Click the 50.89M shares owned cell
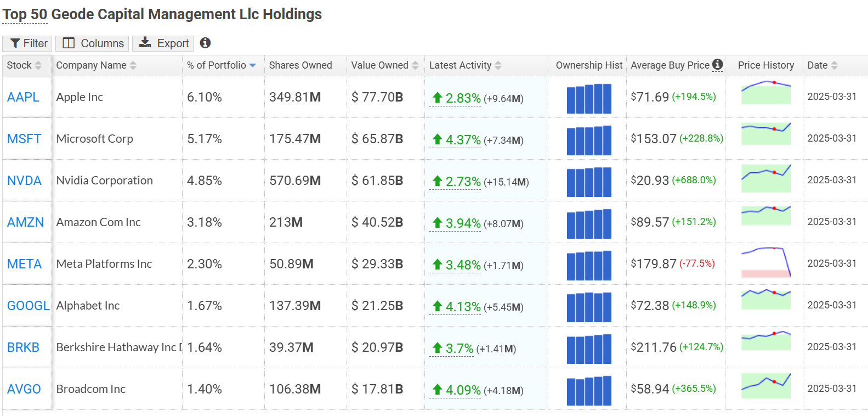This screenshot has width=868, height=416. [x=291, y=264]
